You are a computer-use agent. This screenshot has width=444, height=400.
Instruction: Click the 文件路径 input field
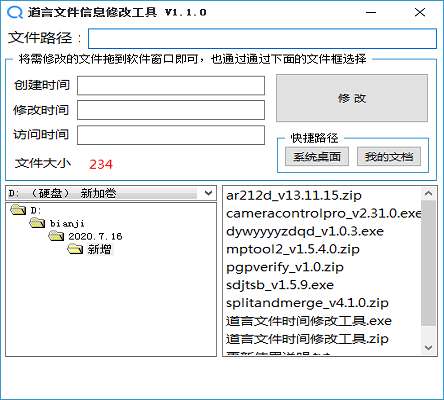262,38
